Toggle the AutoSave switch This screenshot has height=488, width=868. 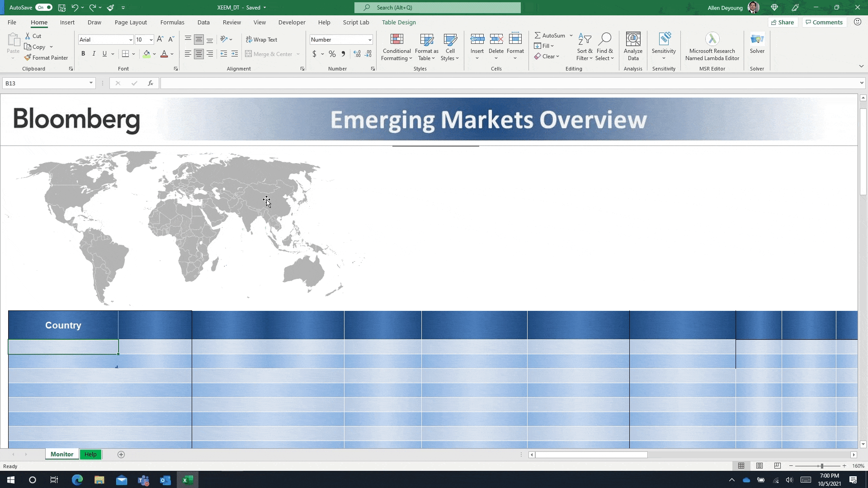pos(43,7)
